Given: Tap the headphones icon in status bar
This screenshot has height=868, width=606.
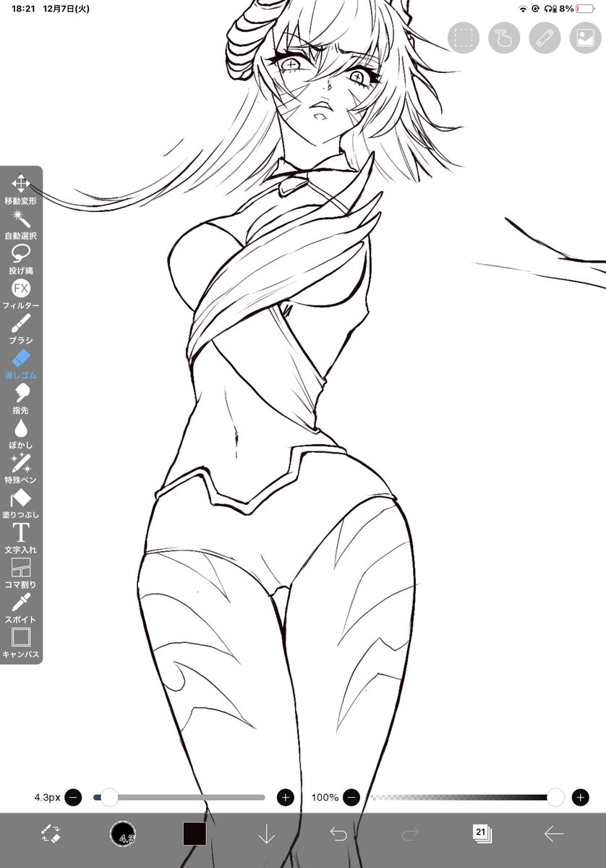Looking at the screenshot, I should 550,9.
